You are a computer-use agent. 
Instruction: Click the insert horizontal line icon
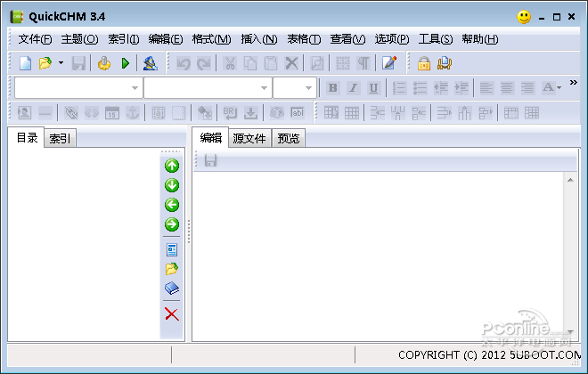point(45,113)
